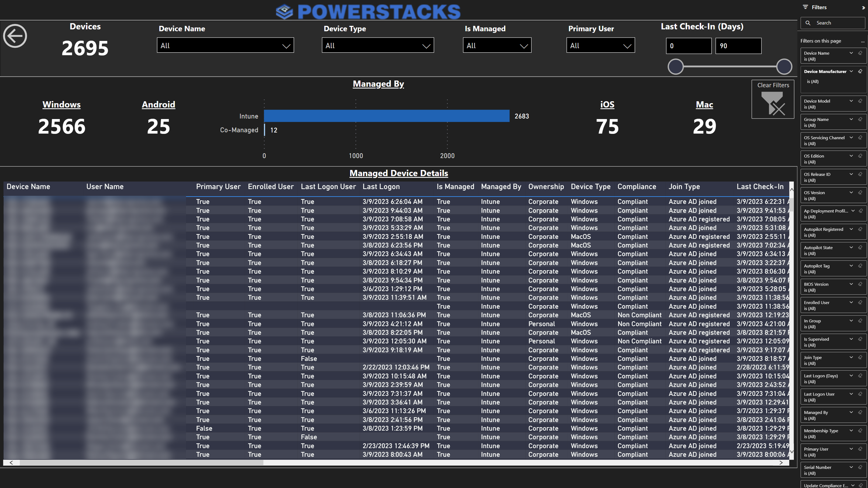Sort table by Device Name column header
Viewport: 868px width, 488px height.
pos(28,187)
